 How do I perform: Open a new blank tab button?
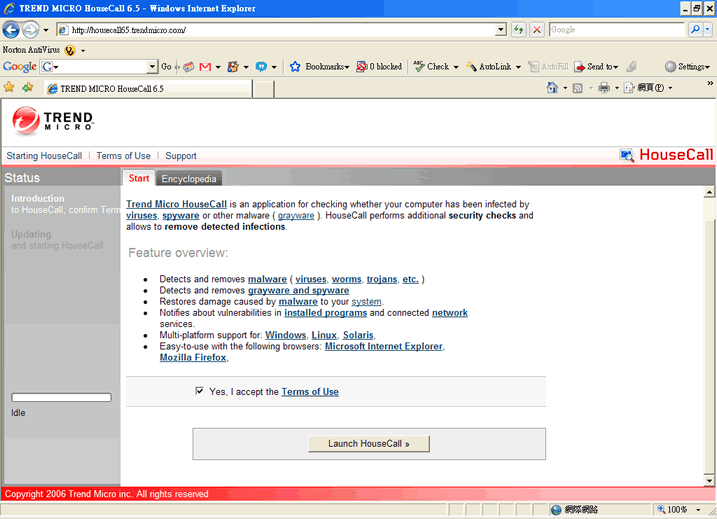[263, 89]
